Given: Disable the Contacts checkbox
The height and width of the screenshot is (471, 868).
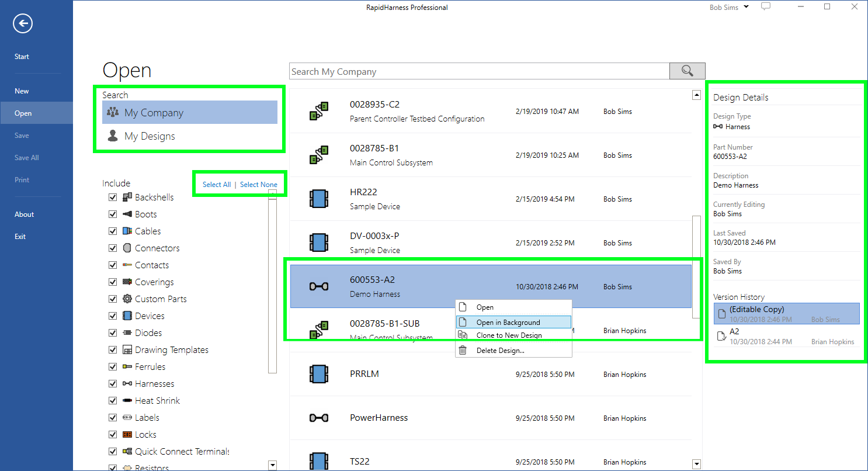Looking at the screenshot, I should (x=113, y=265).
